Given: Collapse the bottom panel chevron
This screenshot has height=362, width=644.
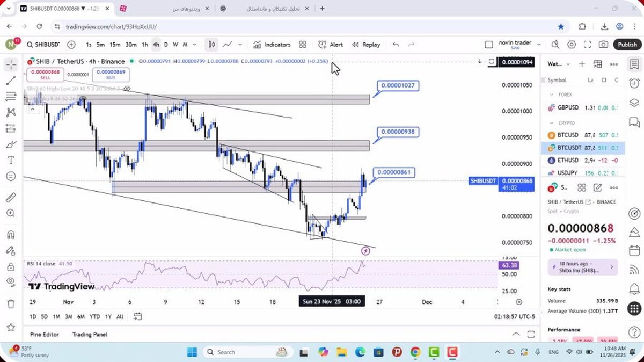Looking at the screenshot, I should (x=516, y=334).
